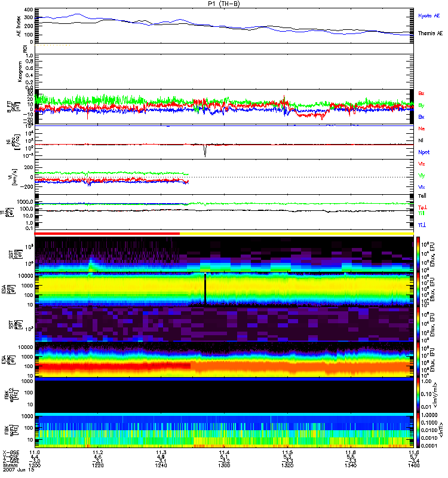Screen dimensions: 448x478
Task: Click the FBK <|mV/m|> color bar
Action: [x=418, y=395]
